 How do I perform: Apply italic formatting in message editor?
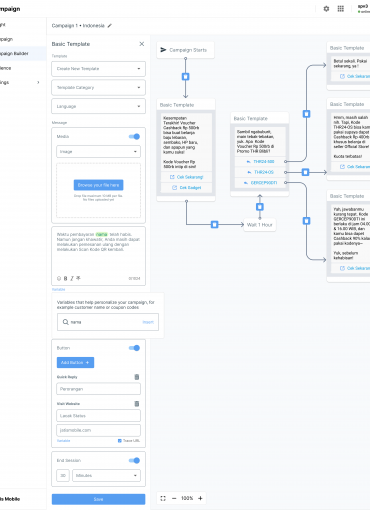click(72, 278)
